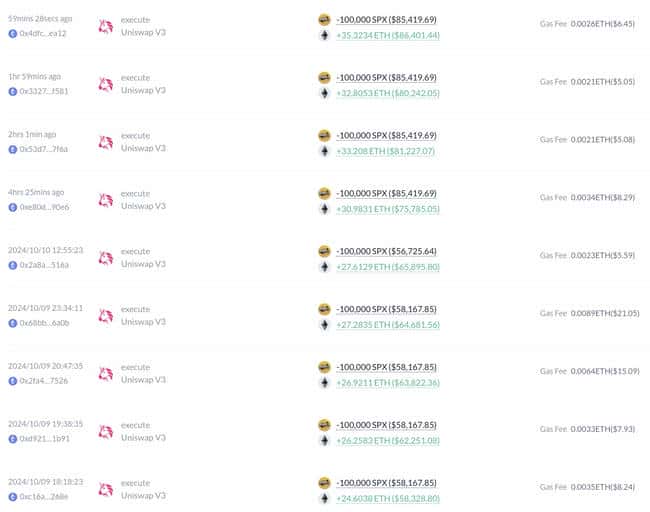This screenshot has height=512, width=650.
Task: Click the Ethereum chain icon beside hash 0x53d7...7f6a
Action: pyautogui.click(x=13, y=149)
